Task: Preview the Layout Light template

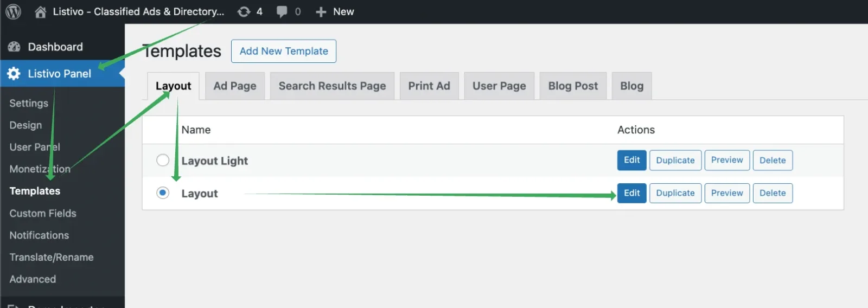Action: tap(727, 160)
